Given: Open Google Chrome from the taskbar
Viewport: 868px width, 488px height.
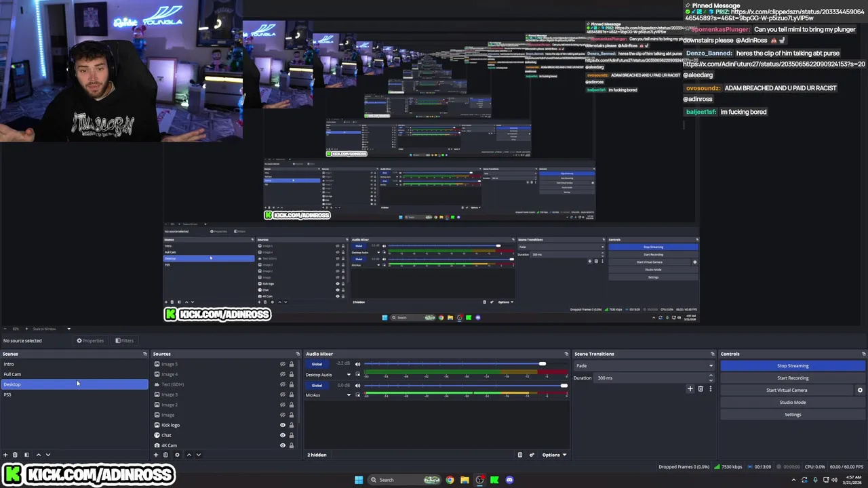Looking at the screenshot, I should coord(450,480).
